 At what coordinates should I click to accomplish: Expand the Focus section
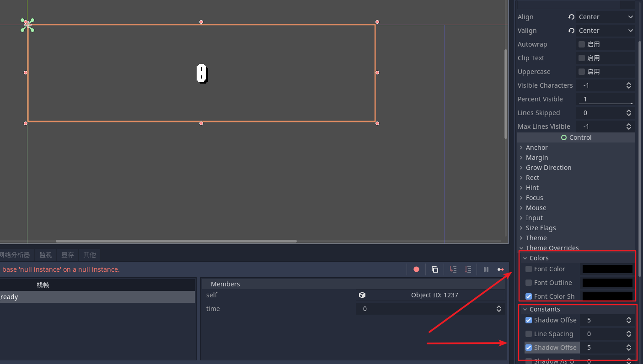point(576,198)
